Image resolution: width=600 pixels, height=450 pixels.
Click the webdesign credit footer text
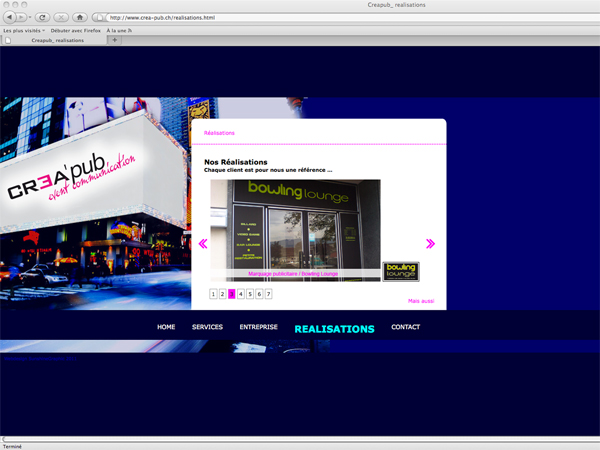tap(41, 359)
